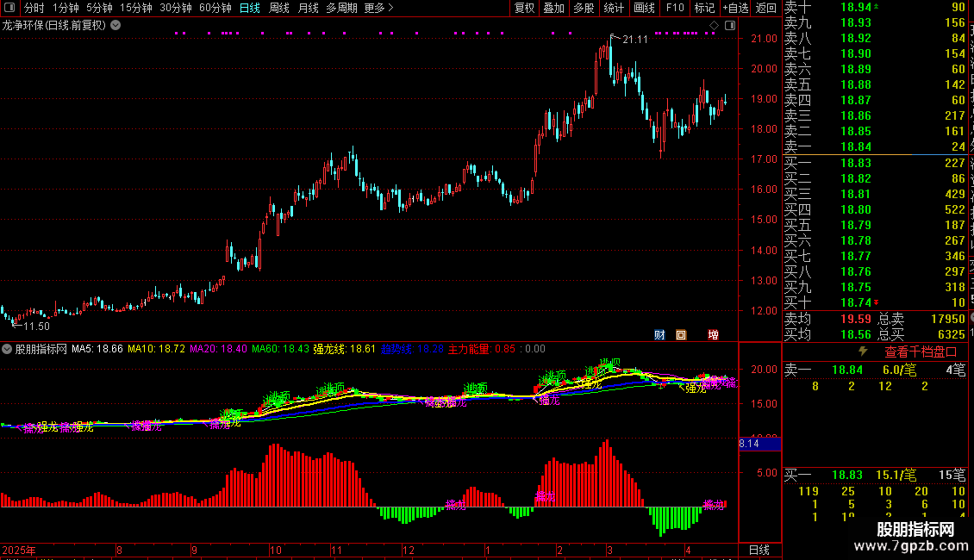Open the dropdown arrow beside 龙净环保 title

click(116, 26)
